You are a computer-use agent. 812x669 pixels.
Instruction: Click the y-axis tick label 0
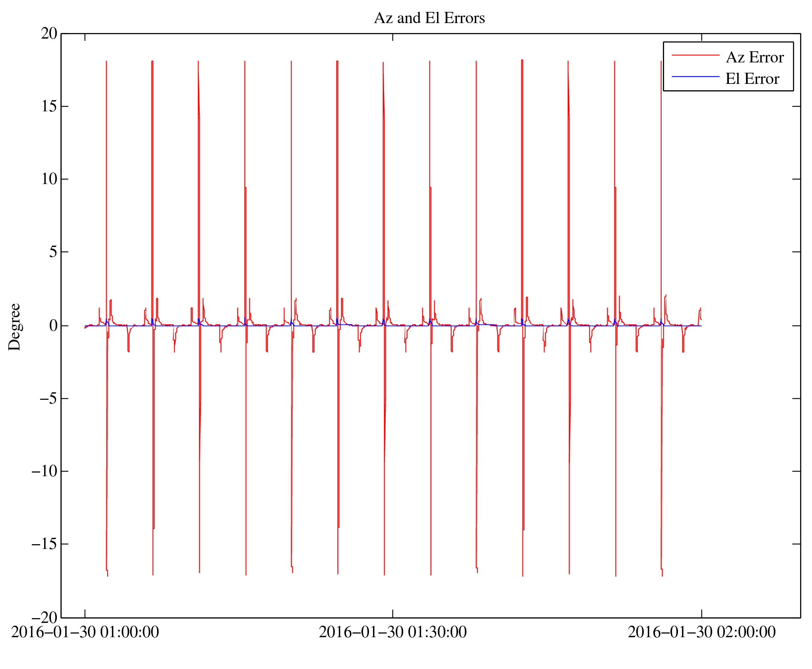pyautogui.click(x=53, y=326)
